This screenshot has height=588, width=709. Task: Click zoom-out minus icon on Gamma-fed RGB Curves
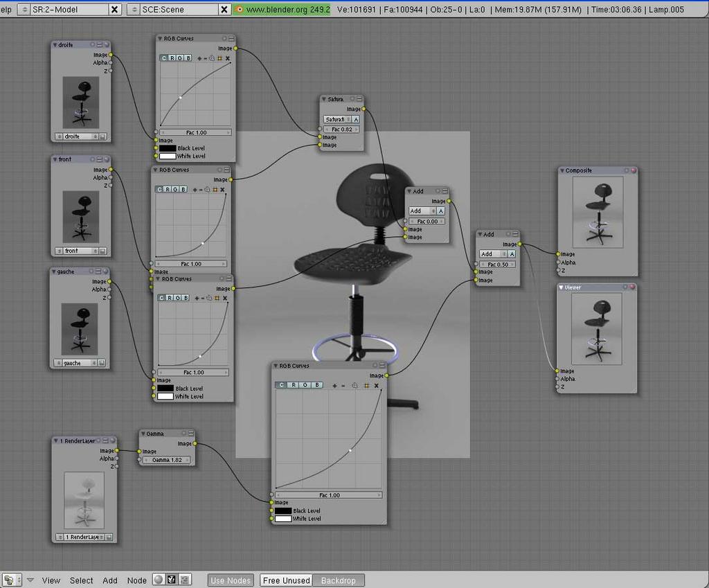coord(343,386)
